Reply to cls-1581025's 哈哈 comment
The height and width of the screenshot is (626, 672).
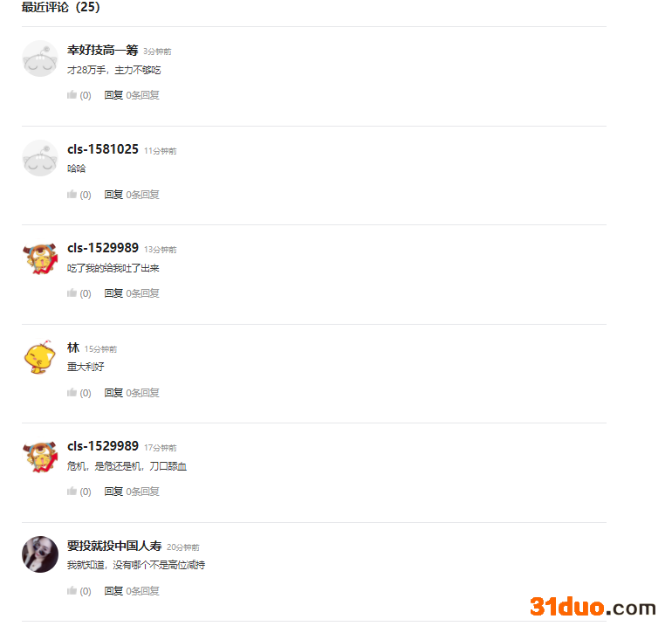click(113, 195)
